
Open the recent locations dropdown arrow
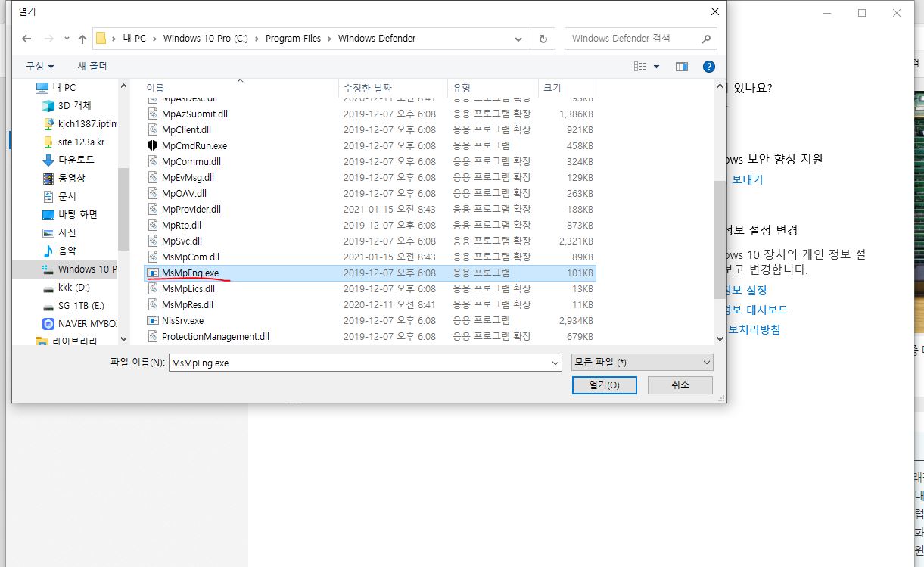(x=65, y=39)
